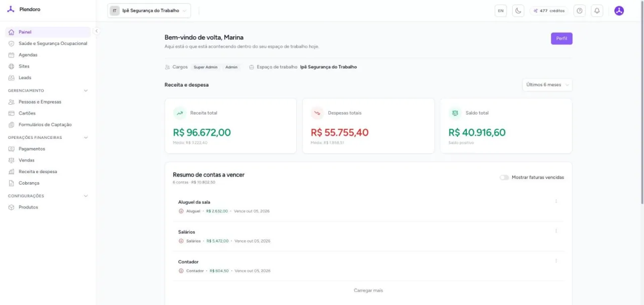Open the Últimos 6 meses period dropdown
The height and width of the screenshot is (305, 644).
pyautogui.click(x=547, y=85)
